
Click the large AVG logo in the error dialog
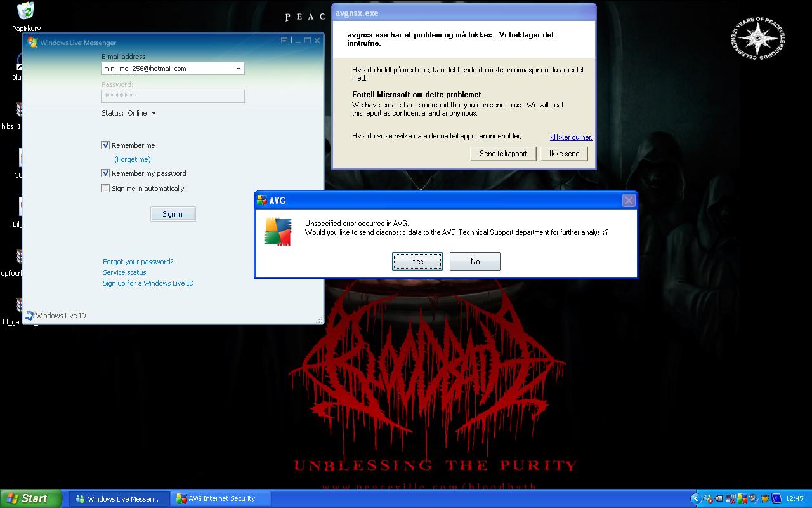click(278, 232)
